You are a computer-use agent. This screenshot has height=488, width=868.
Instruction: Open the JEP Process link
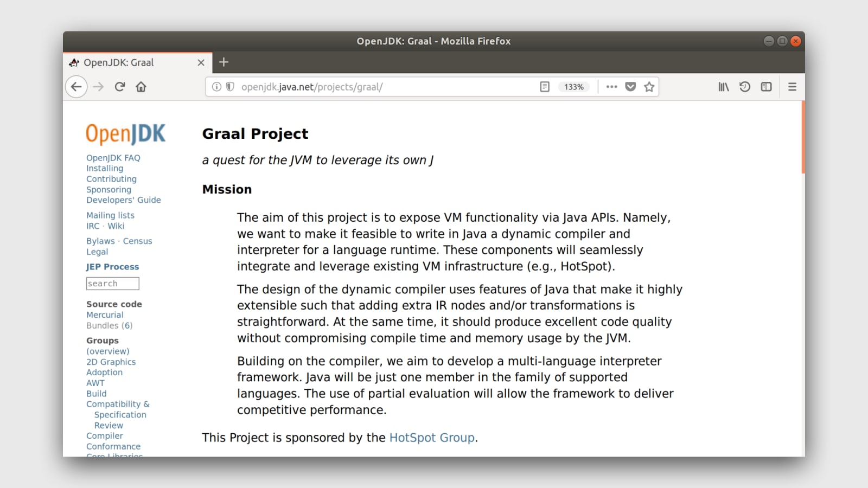112,267
